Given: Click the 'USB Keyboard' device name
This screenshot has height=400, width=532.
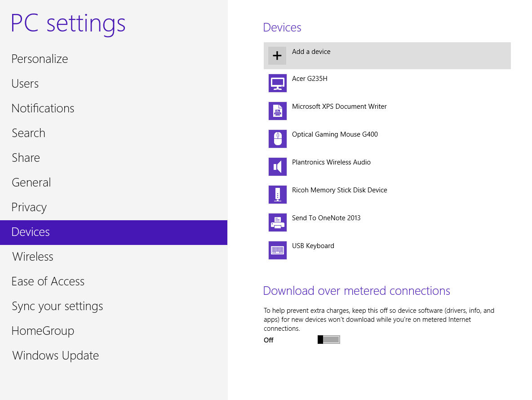Looking at the screenshot, I should [x=313, y=246].
